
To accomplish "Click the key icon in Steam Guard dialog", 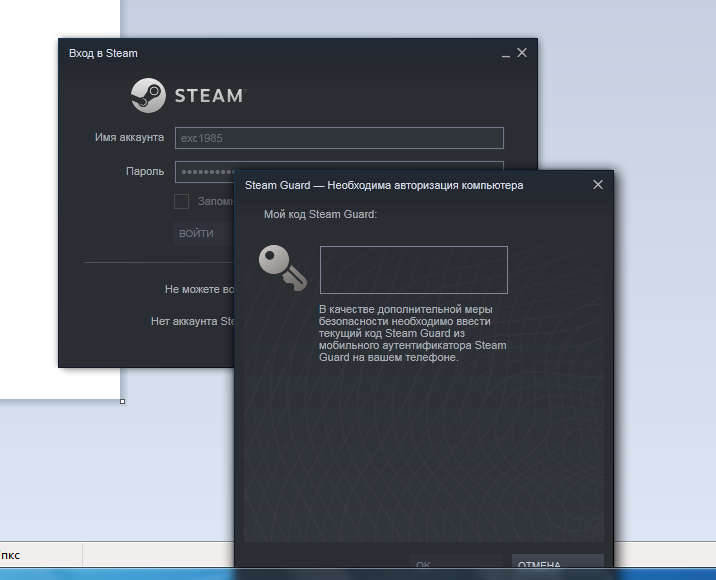I will point(283,268).
